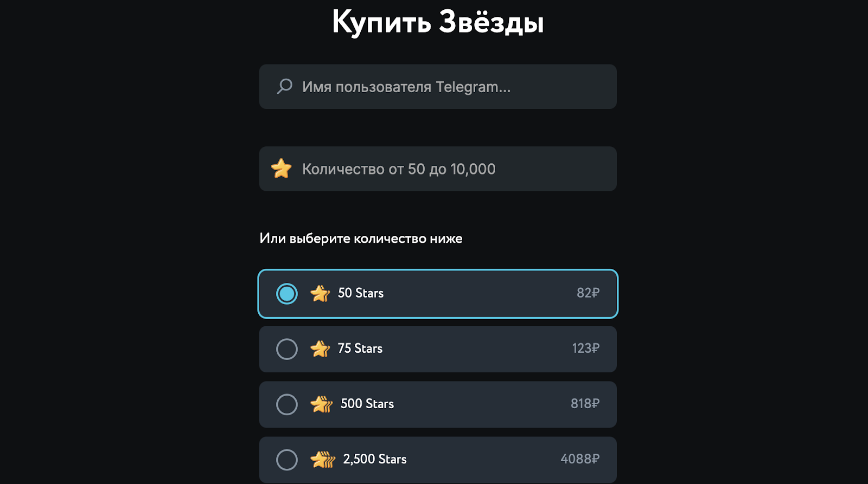Click the "75 Stars" option label
The image size is (868, 484).
pyautogui.click(x=360, y=349)
